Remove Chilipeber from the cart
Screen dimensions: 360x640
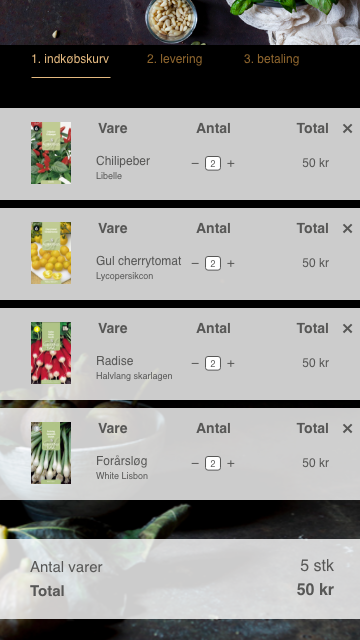click(347, 129)
